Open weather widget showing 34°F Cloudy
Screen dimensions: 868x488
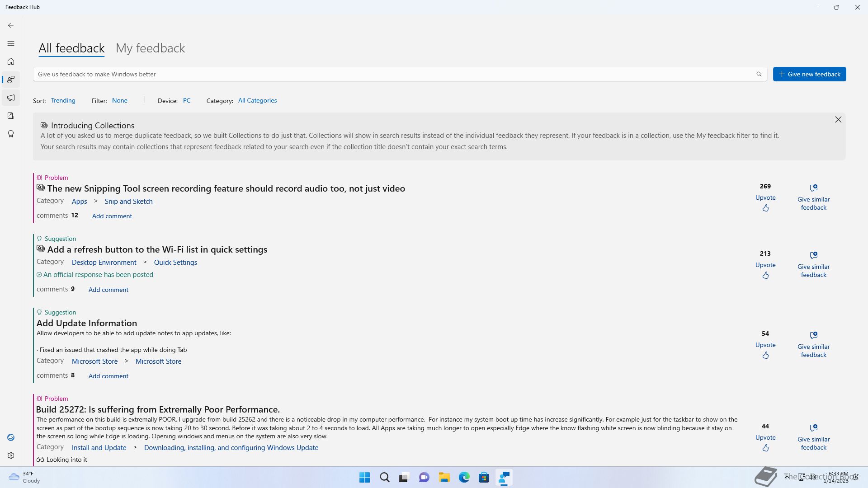tap(25, 477)
